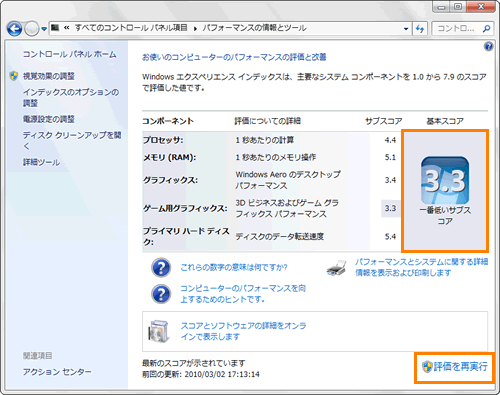Click the メモリ (RAM) subscore 5.1

[390, 157]
